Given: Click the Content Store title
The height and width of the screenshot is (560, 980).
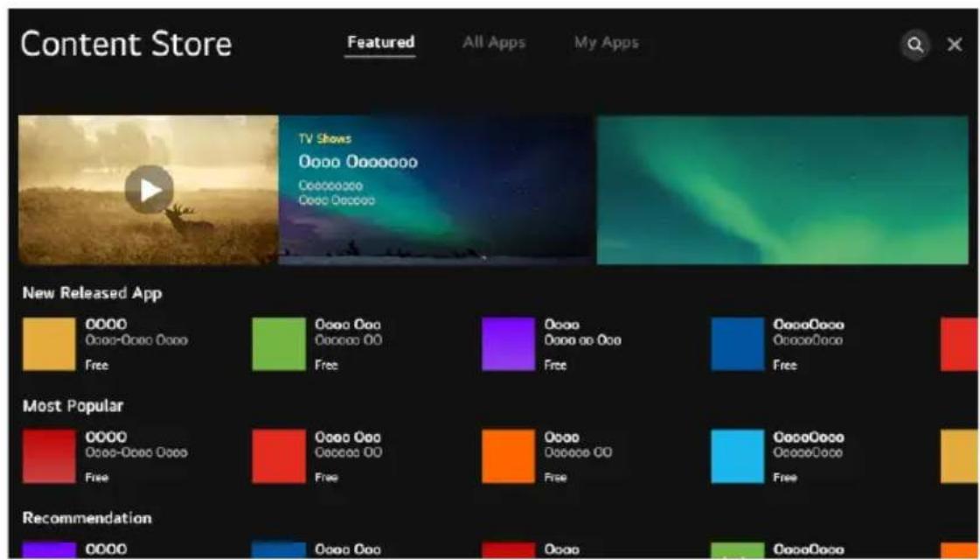Looking at the screenshot, I should (x=126, y=45).
